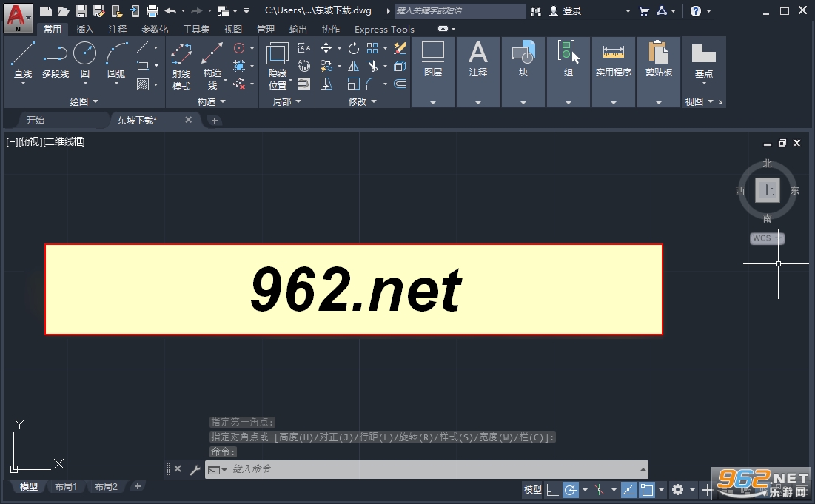Select the Offset tool icon
The image size is (815, 504).
[400, 84]
